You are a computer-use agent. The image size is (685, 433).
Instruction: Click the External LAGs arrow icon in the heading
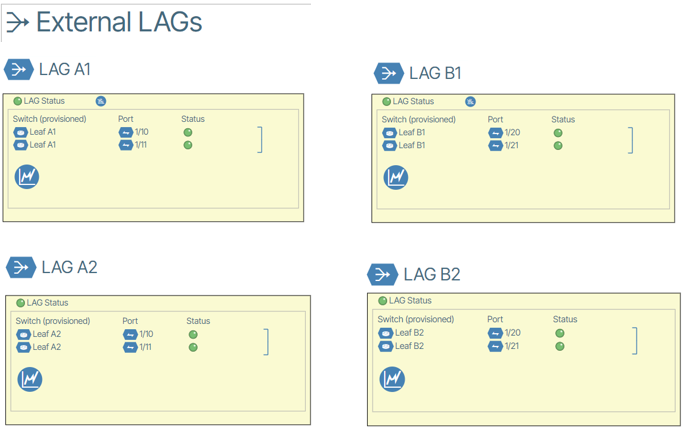tap(17, 23)
